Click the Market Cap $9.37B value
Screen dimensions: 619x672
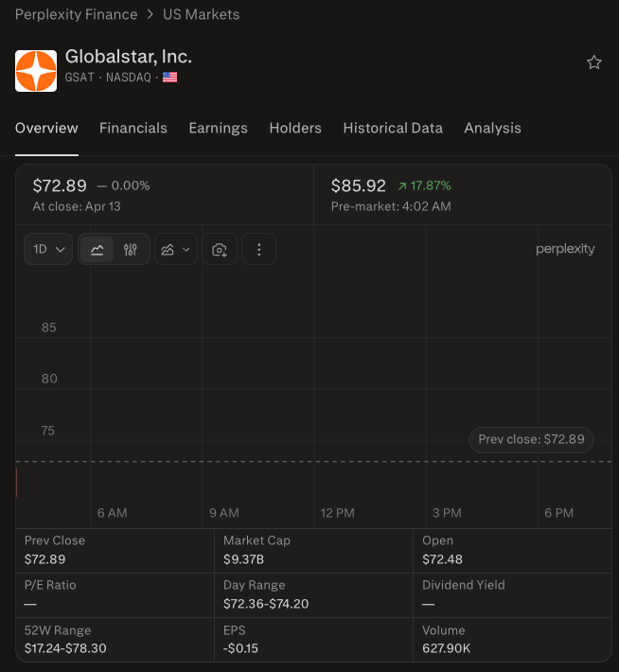point(243,559)
